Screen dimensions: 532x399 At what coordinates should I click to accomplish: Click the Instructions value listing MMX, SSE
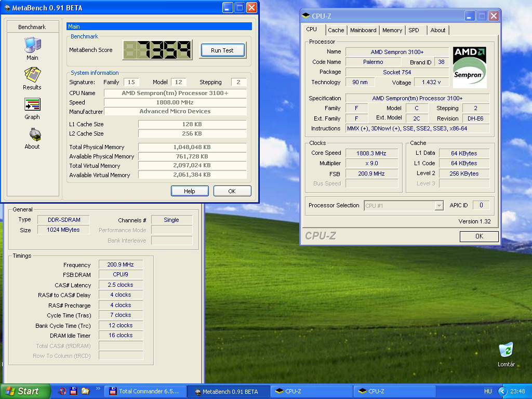(417, 128)
